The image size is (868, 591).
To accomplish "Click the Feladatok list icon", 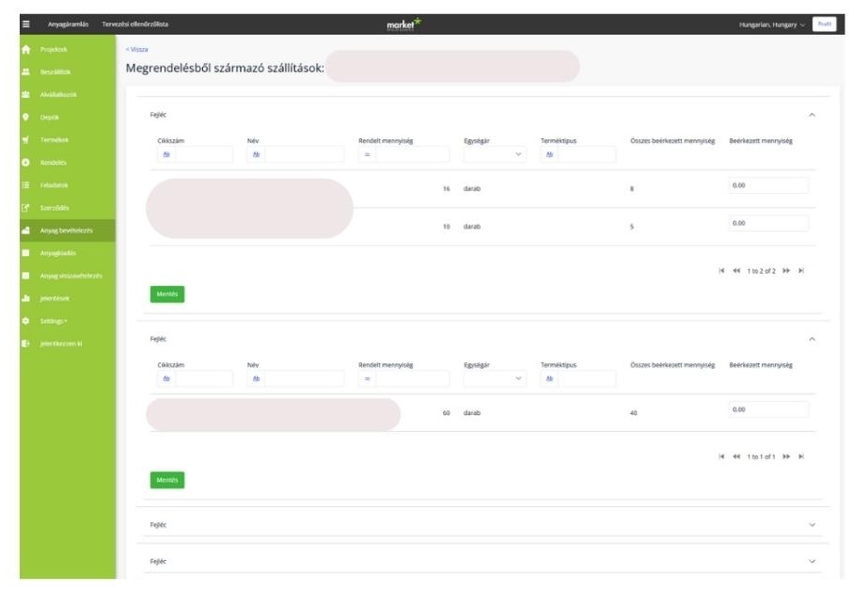I will 25,185.
